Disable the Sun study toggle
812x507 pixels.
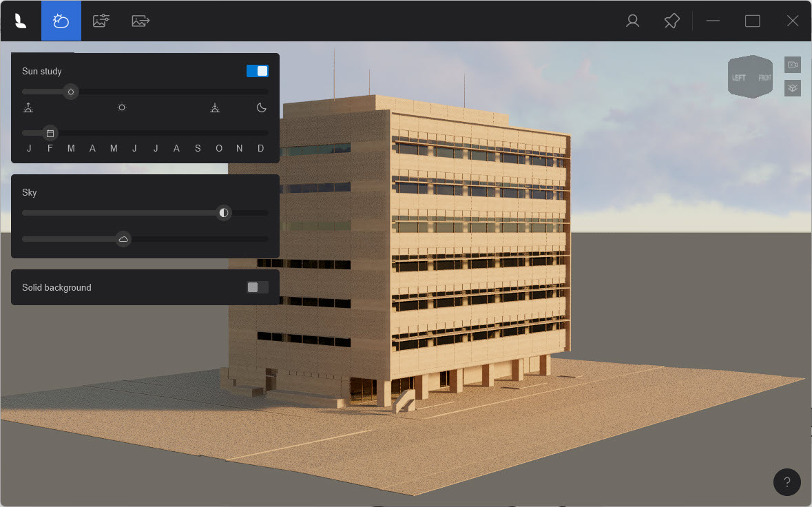[257, 70]
